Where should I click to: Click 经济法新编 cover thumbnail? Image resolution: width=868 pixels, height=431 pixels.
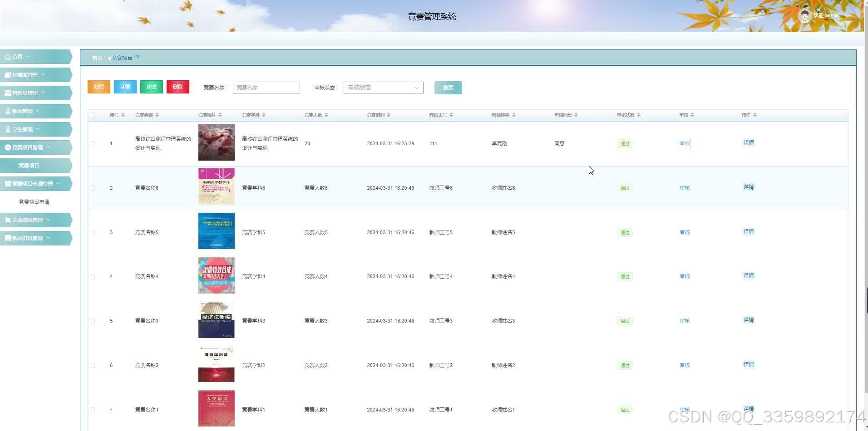click(217, 320)
